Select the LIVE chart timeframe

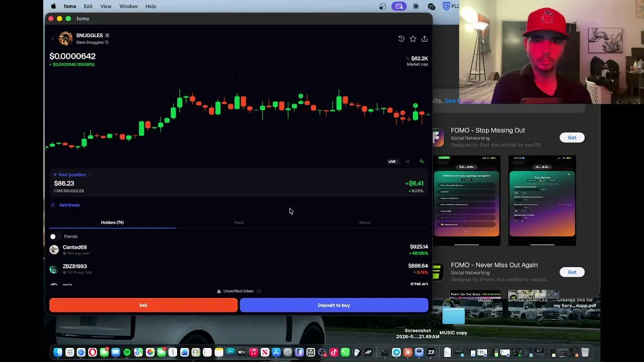pos(392,161)
